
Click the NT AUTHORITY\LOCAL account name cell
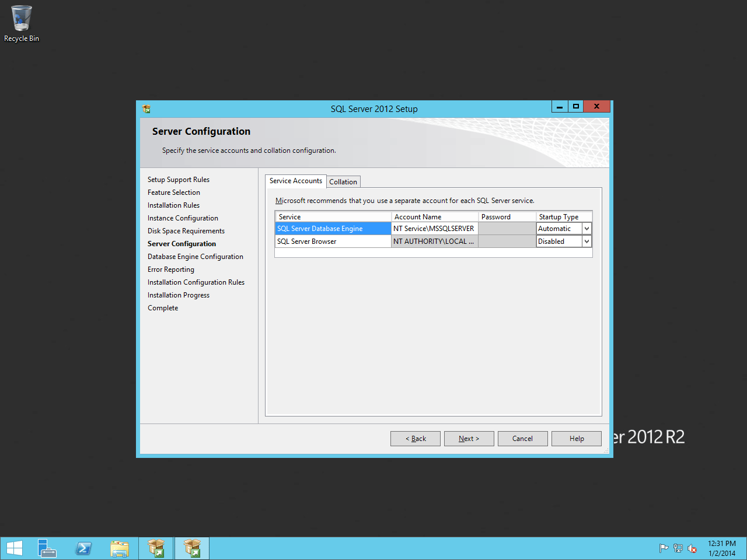(434, 242)
